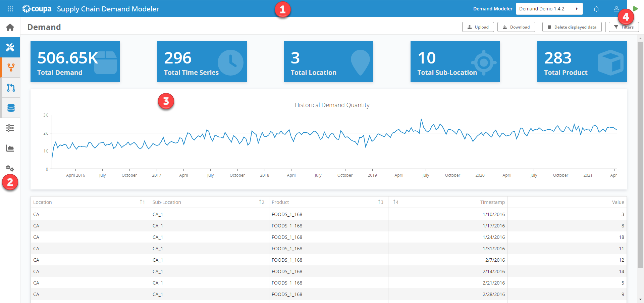Open the user profile icon

pyautogui.click(x=616, y=9)
